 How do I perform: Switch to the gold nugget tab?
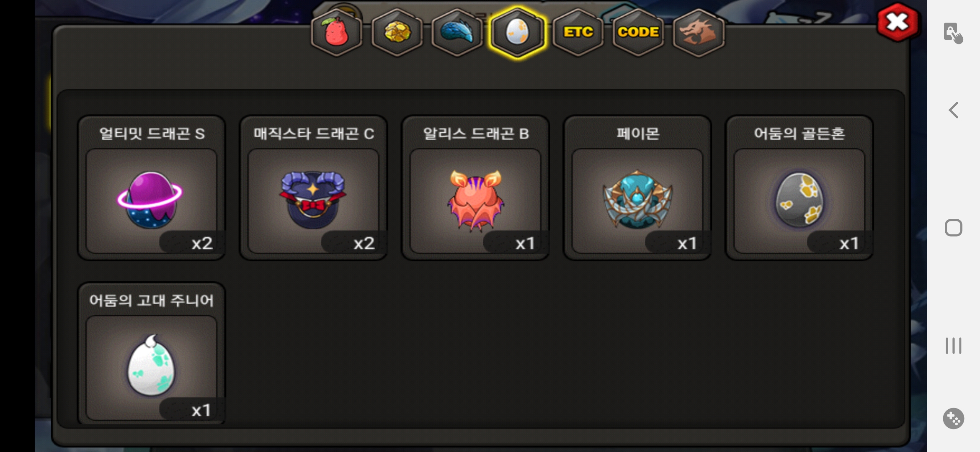(x=397, y=33)
